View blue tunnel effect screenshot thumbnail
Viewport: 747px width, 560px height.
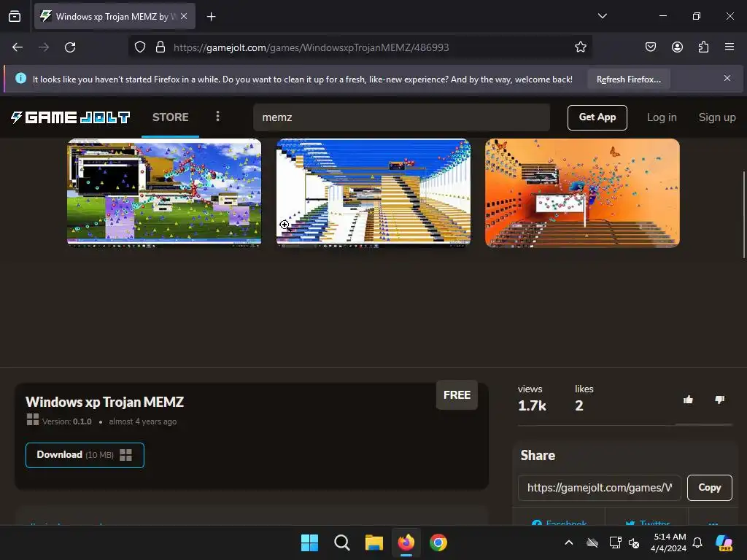tap(373, 192)
